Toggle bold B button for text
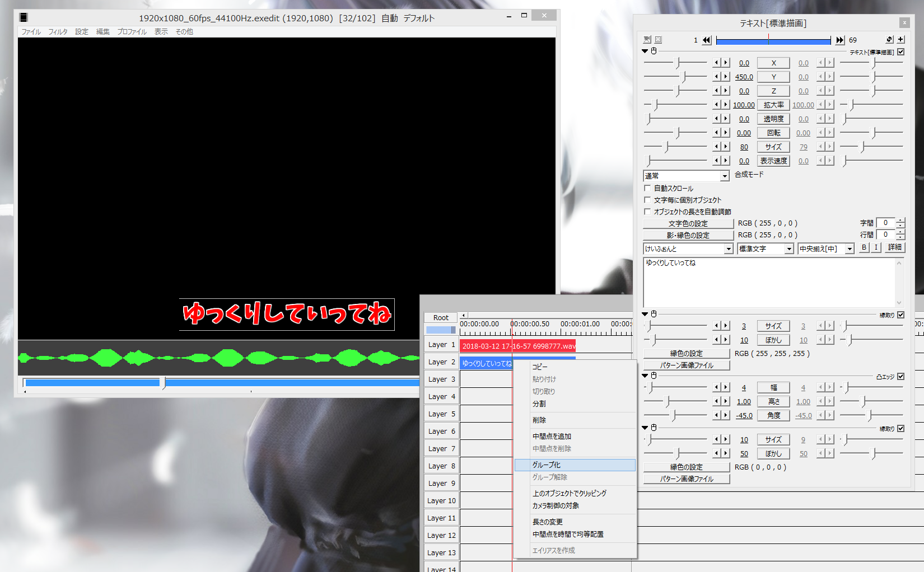 (864, 247)
